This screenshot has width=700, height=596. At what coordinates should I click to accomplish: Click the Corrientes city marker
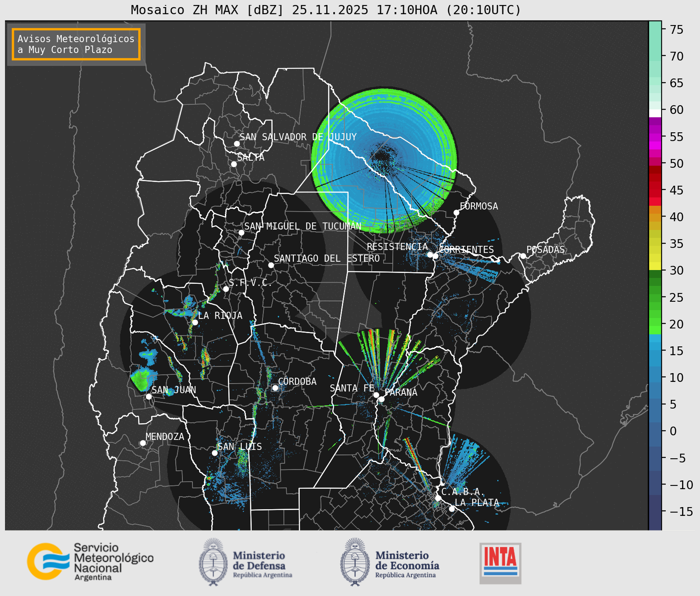[x=435, y=256]
